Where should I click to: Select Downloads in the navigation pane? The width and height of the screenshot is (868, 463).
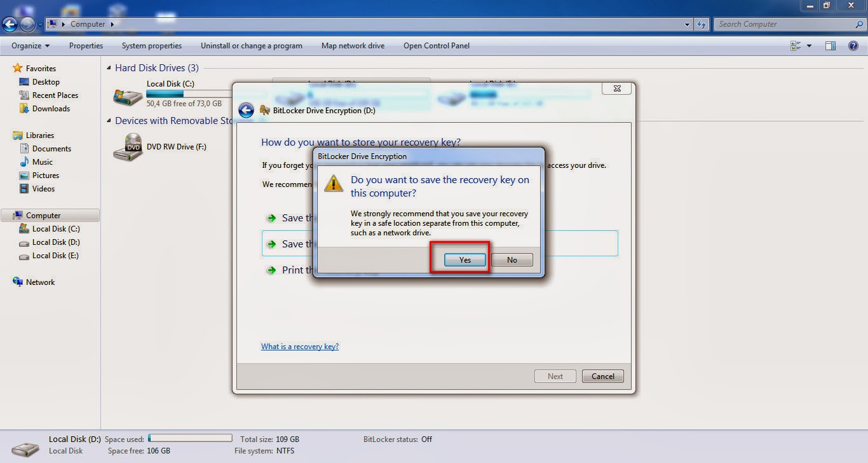point(51,109)
